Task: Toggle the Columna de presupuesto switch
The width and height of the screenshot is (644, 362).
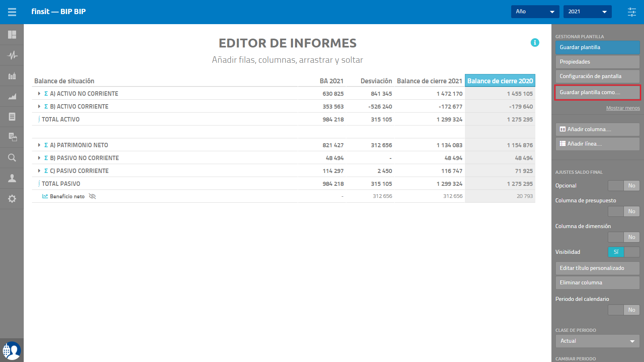Action: (623, 211)
